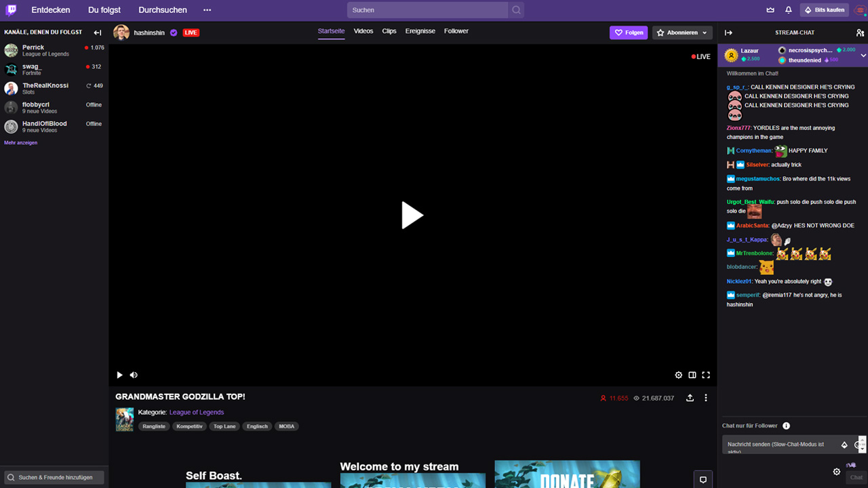Open the Entdecken menu item
This screenshot has width=868, height=488.
coord(50,9)
